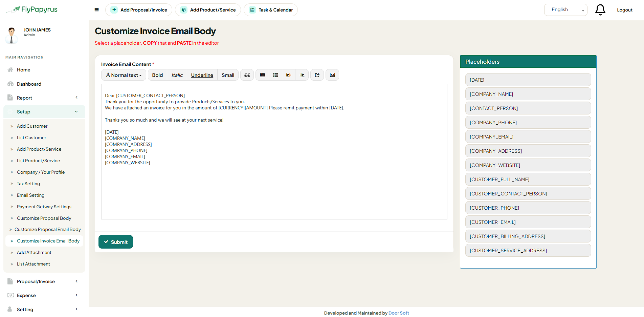Insert an ordered list

pyautogui.click(x=275, y=75)
